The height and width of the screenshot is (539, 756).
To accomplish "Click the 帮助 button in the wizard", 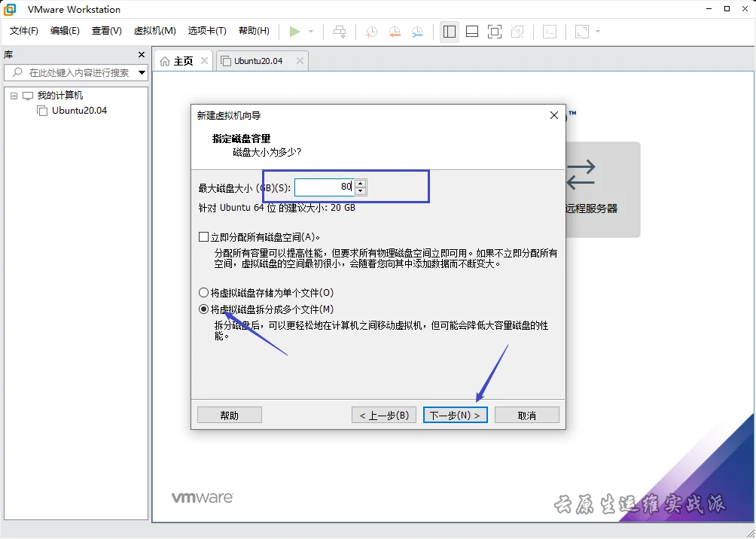I will click(x=230, y=415).
